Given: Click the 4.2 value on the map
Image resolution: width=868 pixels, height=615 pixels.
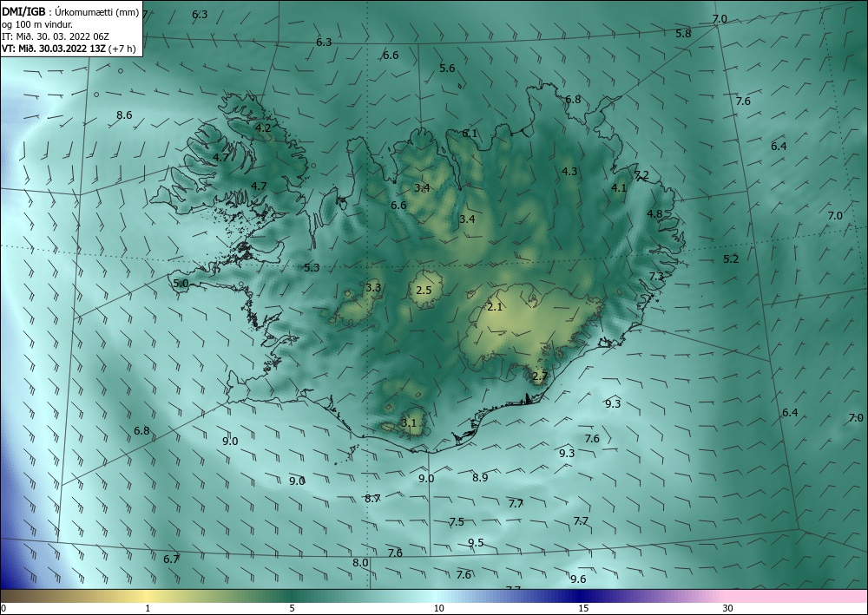Looking at the screenshot, I should [x=263, y=128].
